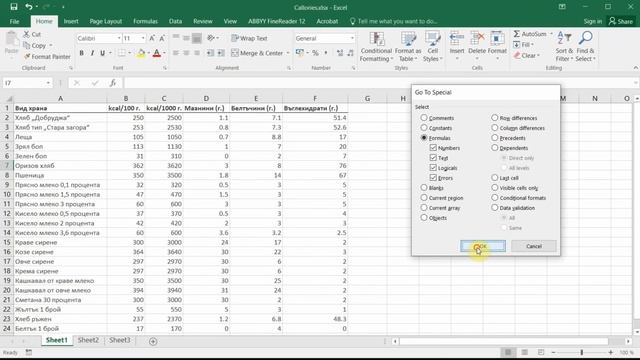Click the red font color button
The width and height of the screenshot is (640, 360).
pyautogui.click(x=157, y=53)
